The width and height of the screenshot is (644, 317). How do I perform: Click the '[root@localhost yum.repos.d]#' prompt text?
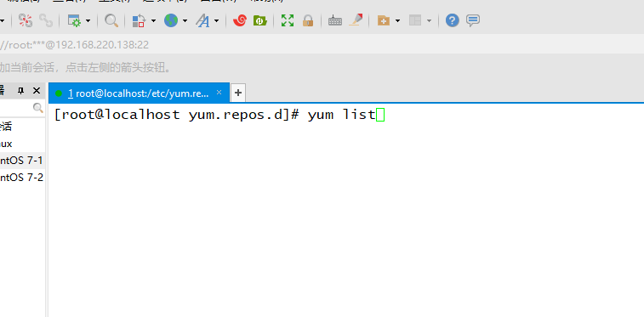177,115
